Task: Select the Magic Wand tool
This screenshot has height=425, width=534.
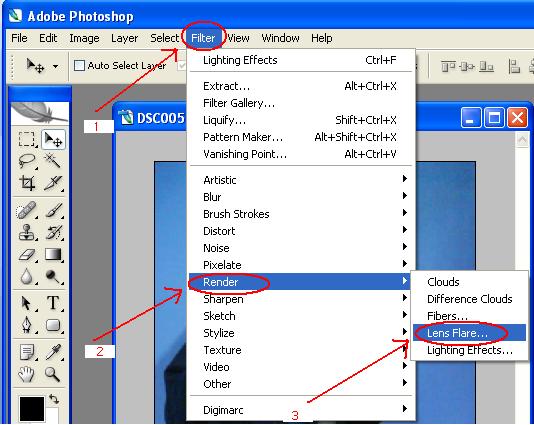Action: (53, 161)
